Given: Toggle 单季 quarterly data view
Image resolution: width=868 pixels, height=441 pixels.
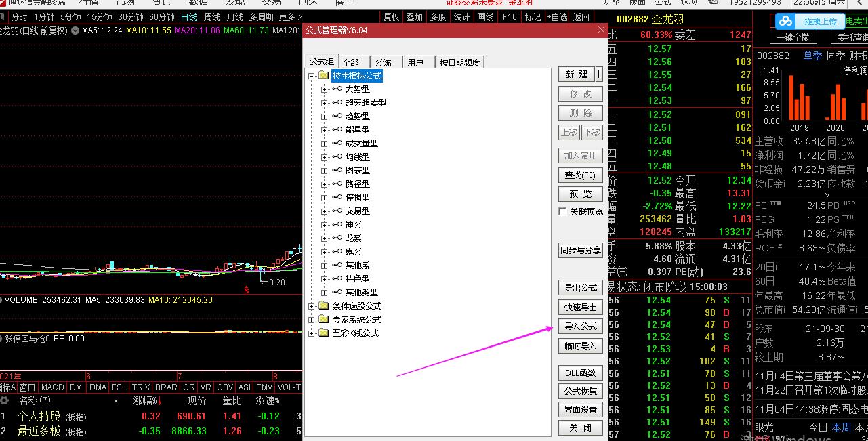Looking at the screenshot, I should pyautogui.click(x=812, y=56).
